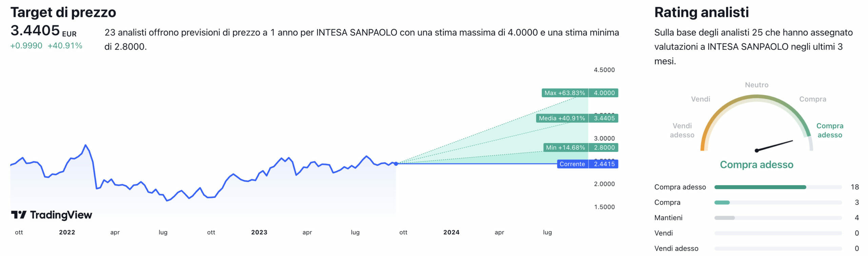
Task: Click the Mantieni count 4
Action: pyautogui.click(x=857, y=218)
